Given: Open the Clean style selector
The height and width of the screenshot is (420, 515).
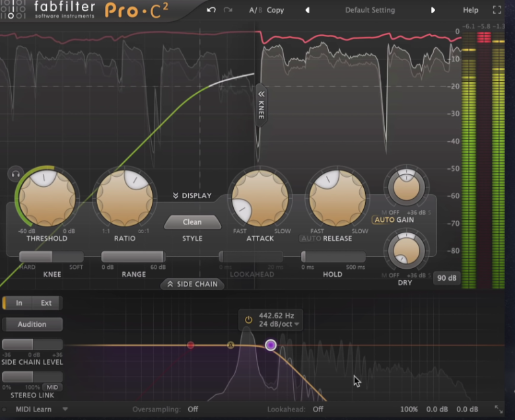Looking at the screenshot, I should click(193, 223).
